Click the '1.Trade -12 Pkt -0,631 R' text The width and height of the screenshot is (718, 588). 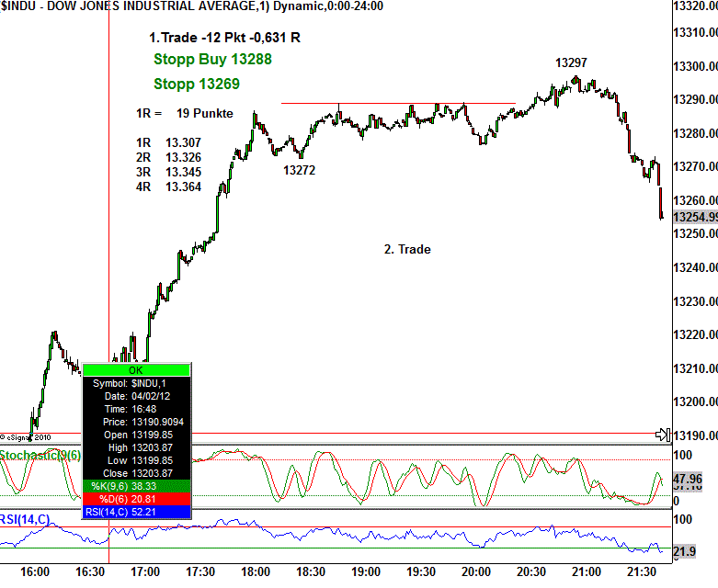tap(224, 38)
